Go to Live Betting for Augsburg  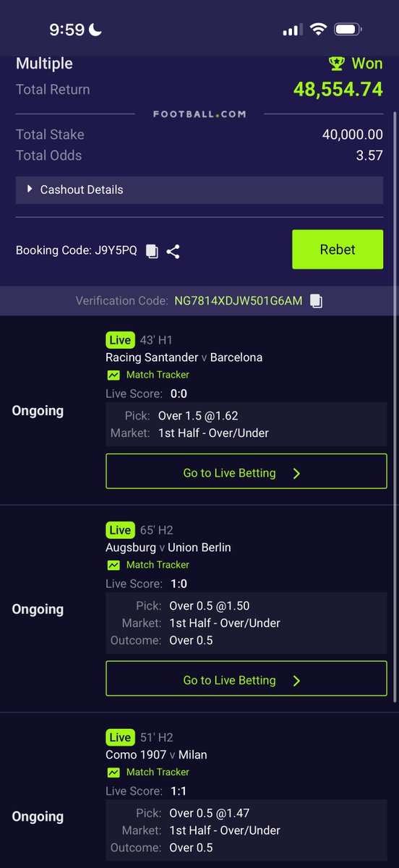click(246, 678)
